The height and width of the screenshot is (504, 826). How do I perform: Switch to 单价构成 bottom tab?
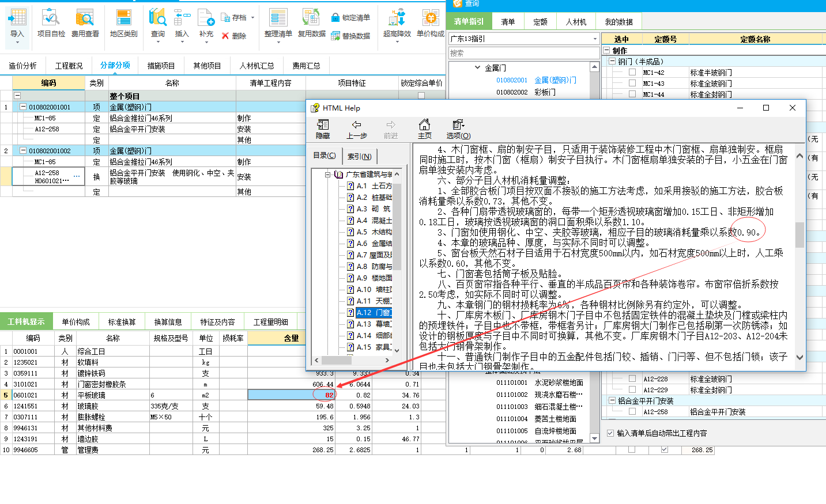76,322
